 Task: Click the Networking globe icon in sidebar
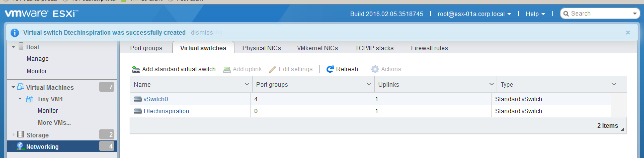coord(20,146)
